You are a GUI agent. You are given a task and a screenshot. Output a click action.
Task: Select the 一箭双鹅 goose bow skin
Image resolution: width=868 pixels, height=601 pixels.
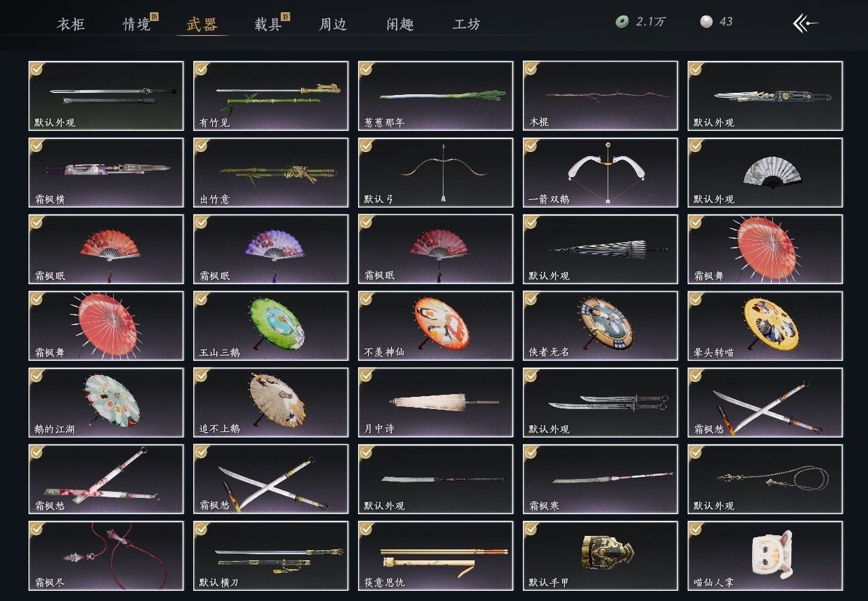[600, 172]
